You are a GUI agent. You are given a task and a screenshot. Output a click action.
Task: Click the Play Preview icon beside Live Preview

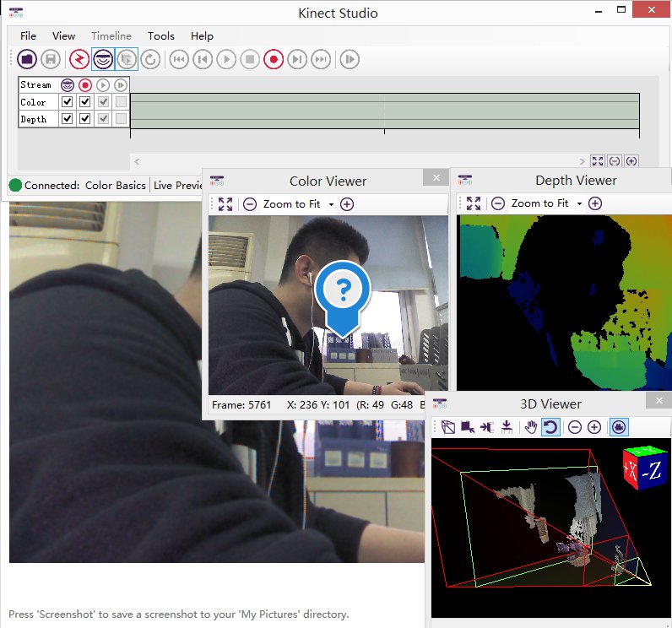pos(127,59)
